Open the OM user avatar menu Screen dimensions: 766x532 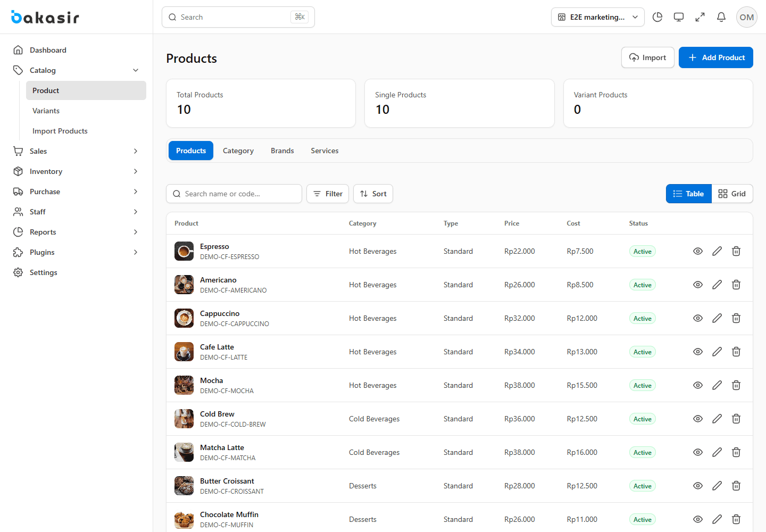point(747,17)
